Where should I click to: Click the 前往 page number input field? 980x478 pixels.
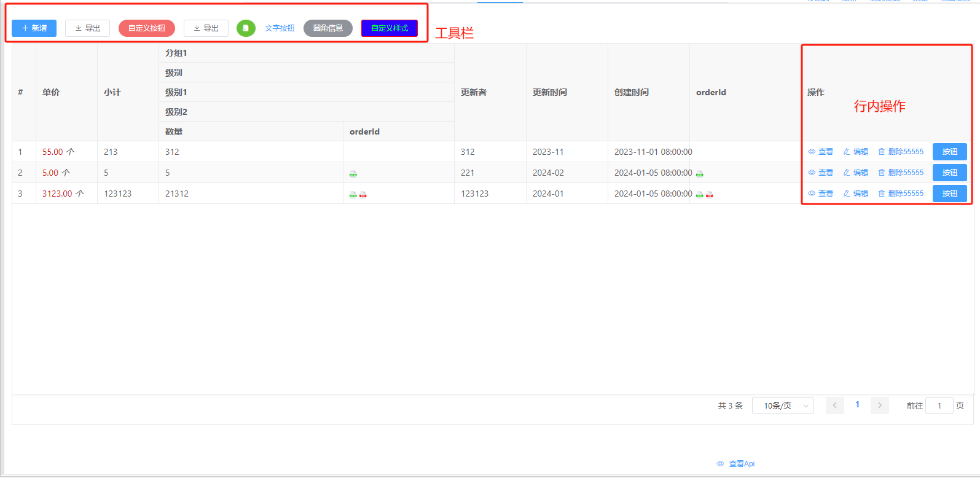pos(939,406)
